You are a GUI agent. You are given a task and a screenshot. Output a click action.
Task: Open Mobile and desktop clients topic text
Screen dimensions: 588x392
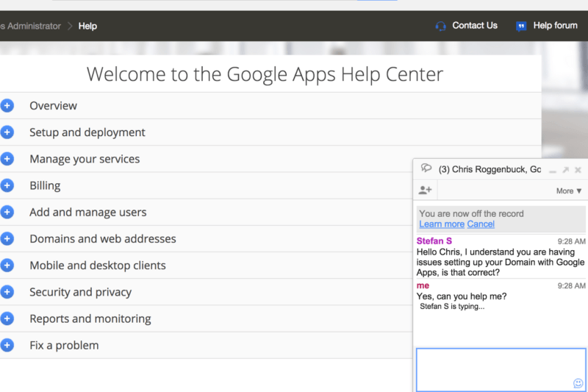point(98,266)
